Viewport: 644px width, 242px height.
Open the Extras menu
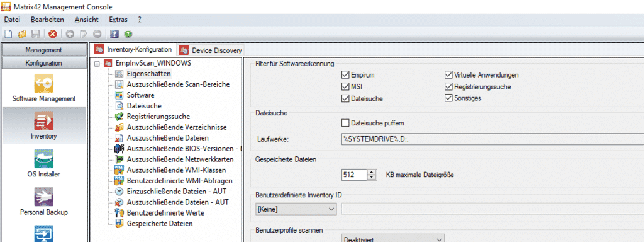118,20
